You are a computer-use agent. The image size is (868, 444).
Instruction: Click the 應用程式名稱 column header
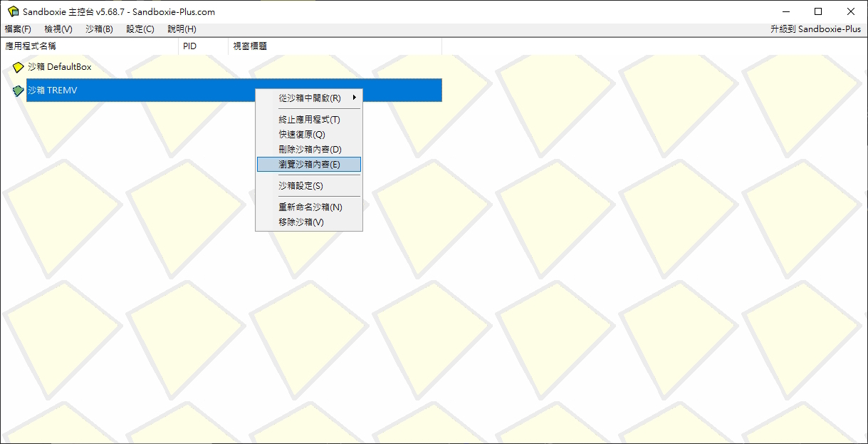tap(89, 46)
